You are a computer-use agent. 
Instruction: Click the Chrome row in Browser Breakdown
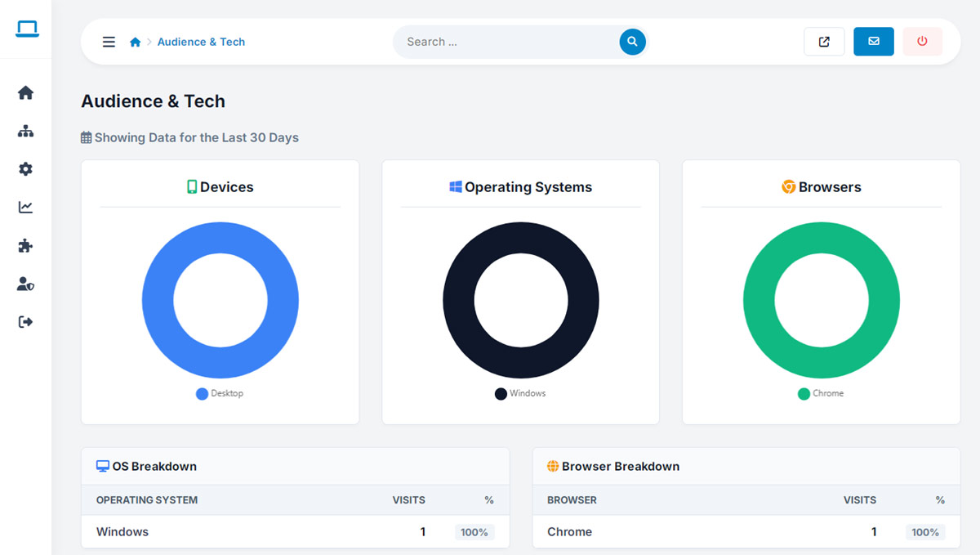(x=746, y=532)
